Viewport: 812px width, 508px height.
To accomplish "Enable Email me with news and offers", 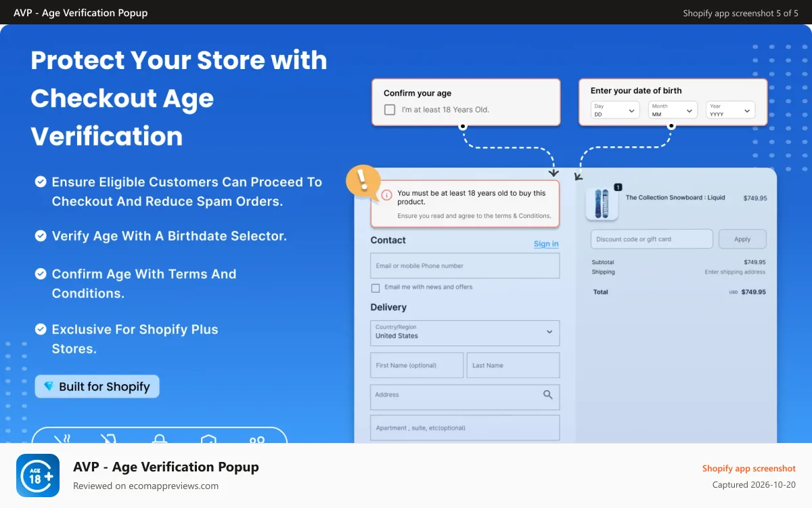I will click(x=376, y=288).
